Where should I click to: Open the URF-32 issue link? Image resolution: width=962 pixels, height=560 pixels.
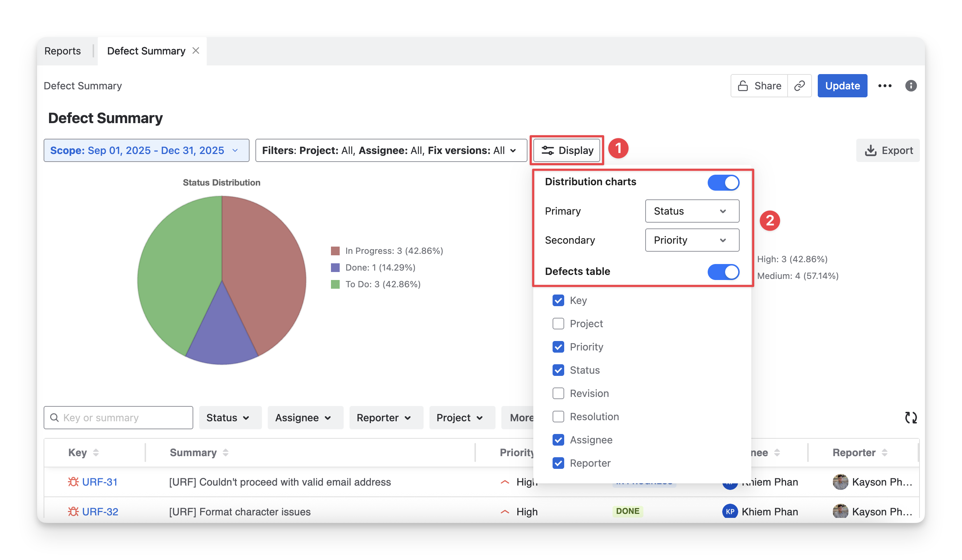[100, 512]
